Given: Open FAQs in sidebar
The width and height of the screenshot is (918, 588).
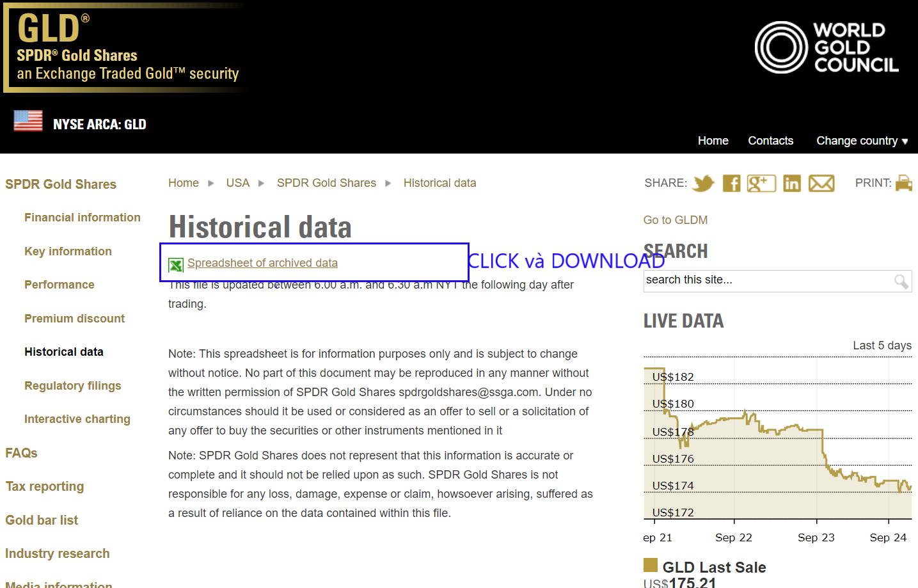Looking at the screenshot, I should tap(21, 453).
